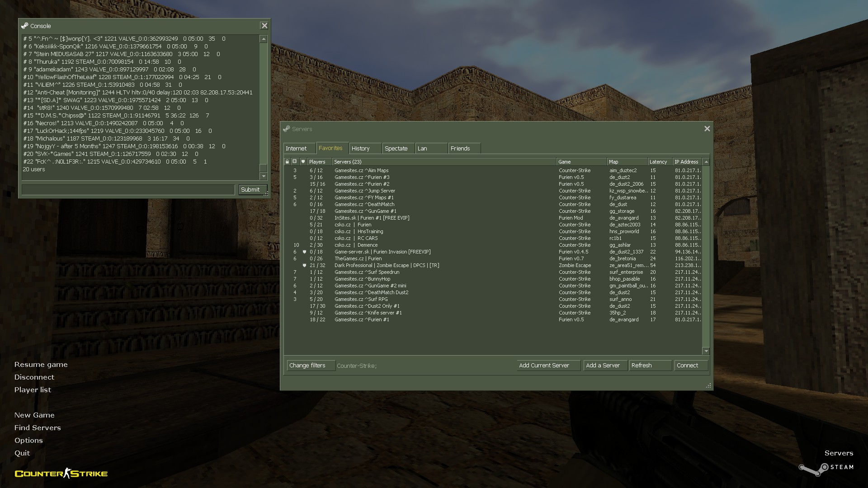Click Steam icon in Servers window title

pyautogui.click(x=287, y=129)
